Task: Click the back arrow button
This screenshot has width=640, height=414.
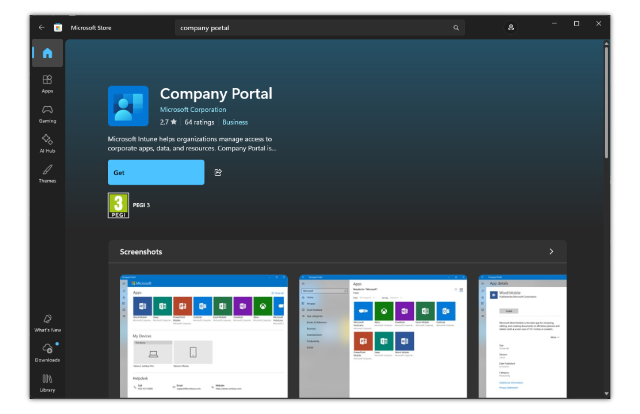Action: (41, 28)
